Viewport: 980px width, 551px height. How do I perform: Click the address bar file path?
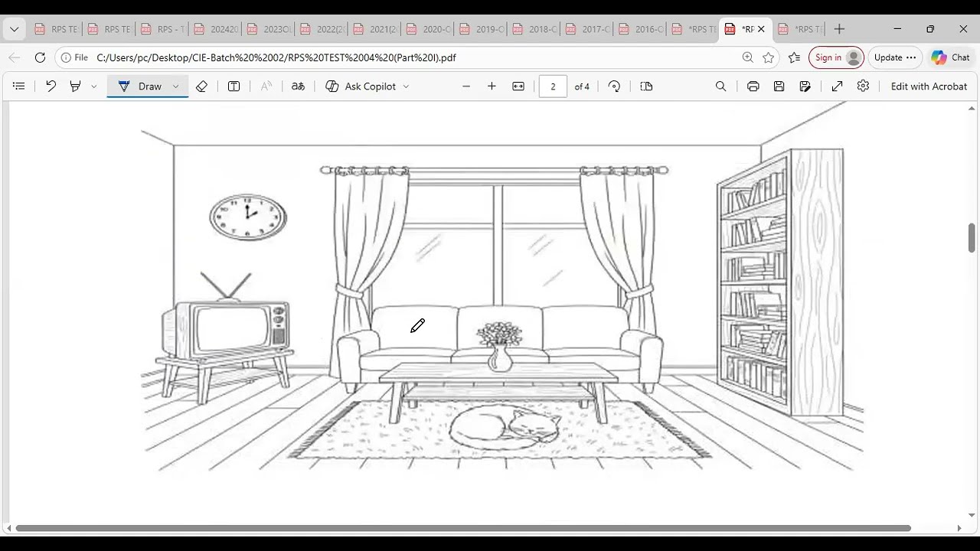276,57
